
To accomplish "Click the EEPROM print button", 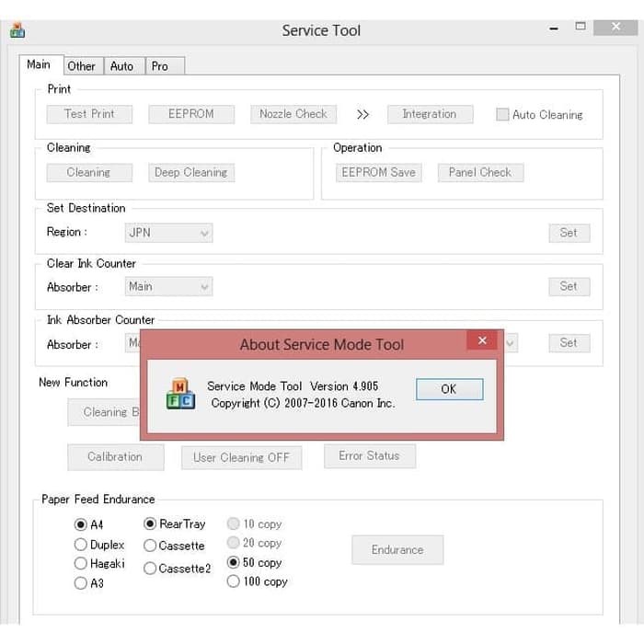I will [191, 114].
